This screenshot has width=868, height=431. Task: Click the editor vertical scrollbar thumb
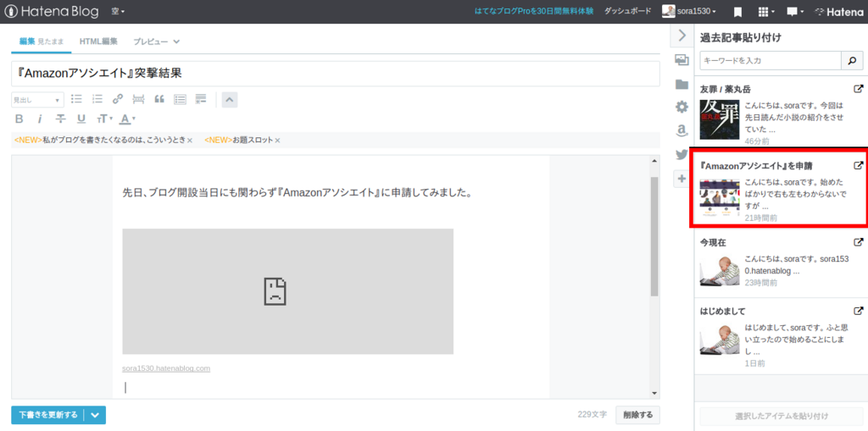(x=654, y=236)
